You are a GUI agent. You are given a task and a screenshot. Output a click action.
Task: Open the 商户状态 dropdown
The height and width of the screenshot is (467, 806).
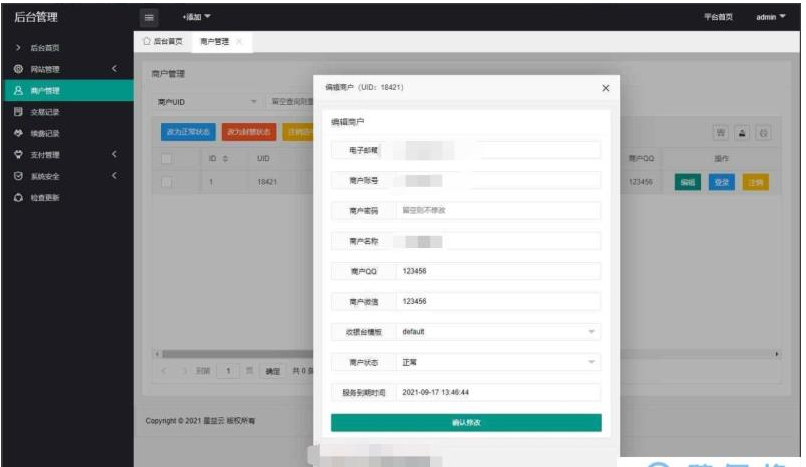tap(497, 362)
